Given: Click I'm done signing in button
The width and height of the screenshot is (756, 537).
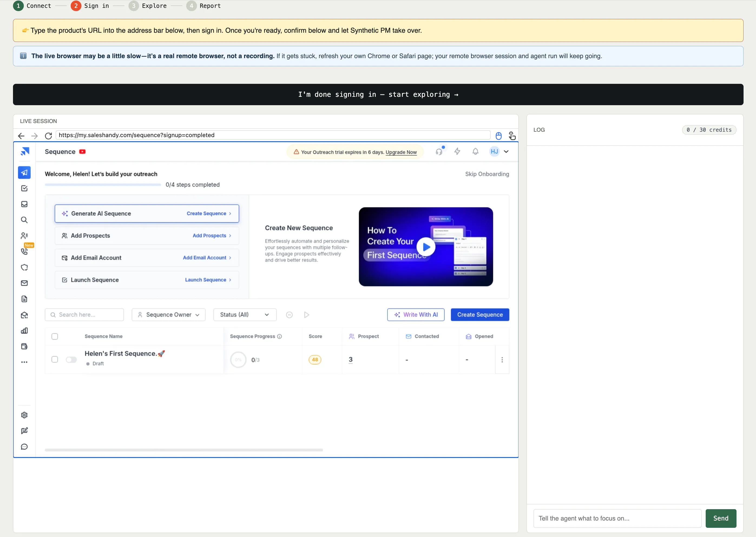Looking at the screenshot, I should click(378, 95).
